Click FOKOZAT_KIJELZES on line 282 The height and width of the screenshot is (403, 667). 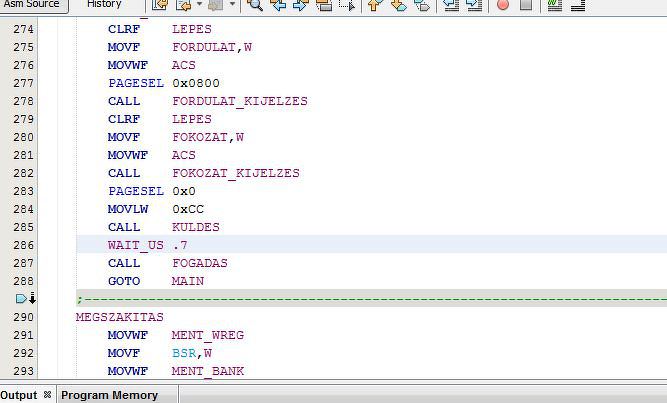click(x=236, y=173)
